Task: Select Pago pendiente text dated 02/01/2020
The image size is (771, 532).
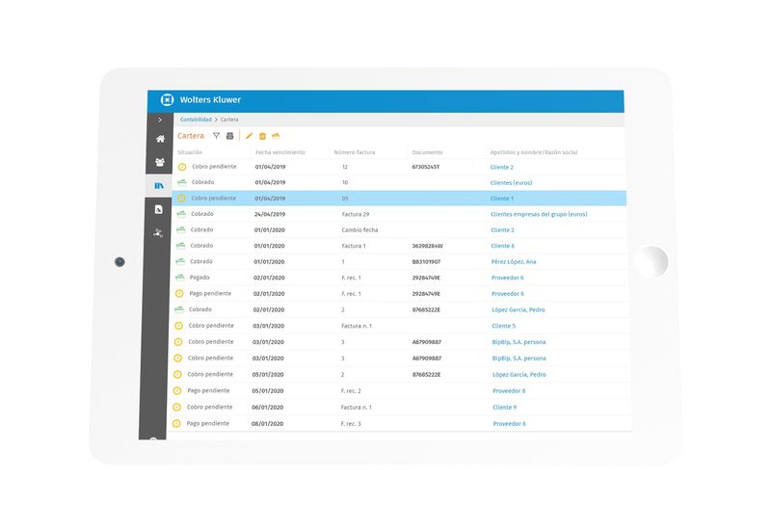Action: [210, 294]
